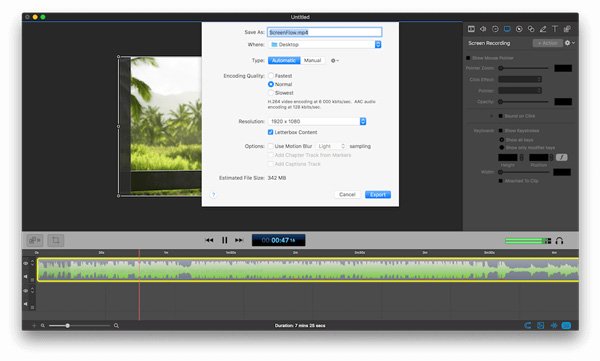The width and height of the screenshot is (600, 361).
Task: Adjust the timeline zoom slider
Action: pyautogui.click(x=79, y=326)
